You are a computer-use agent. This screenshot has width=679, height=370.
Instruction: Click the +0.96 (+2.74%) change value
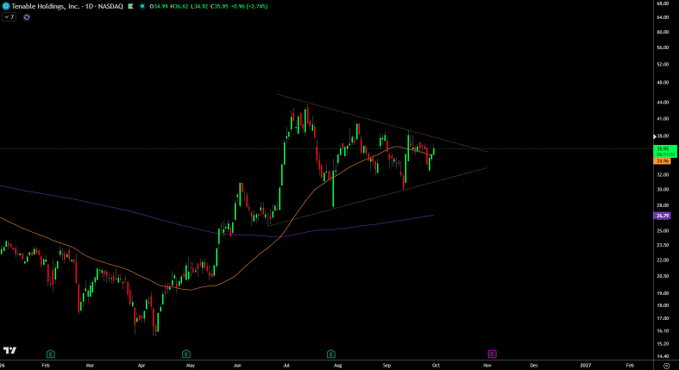click(x=249, y=6)
